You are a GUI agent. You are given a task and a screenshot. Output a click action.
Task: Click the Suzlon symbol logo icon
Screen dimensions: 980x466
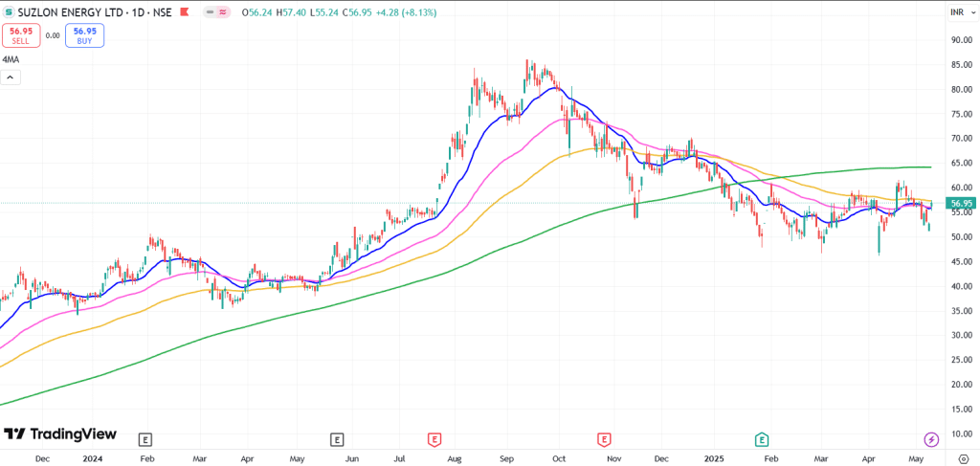(8, 11)
